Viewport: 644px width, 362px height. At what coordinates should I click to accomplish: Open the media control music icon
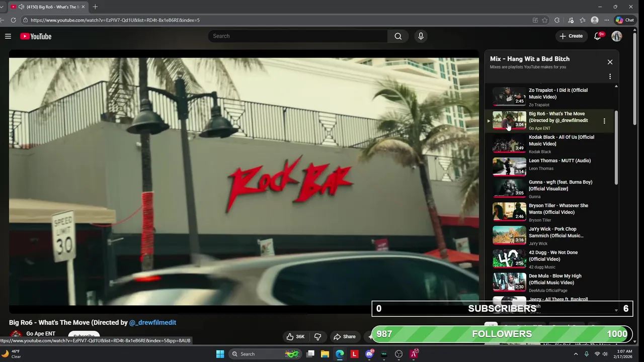point(571,20)
